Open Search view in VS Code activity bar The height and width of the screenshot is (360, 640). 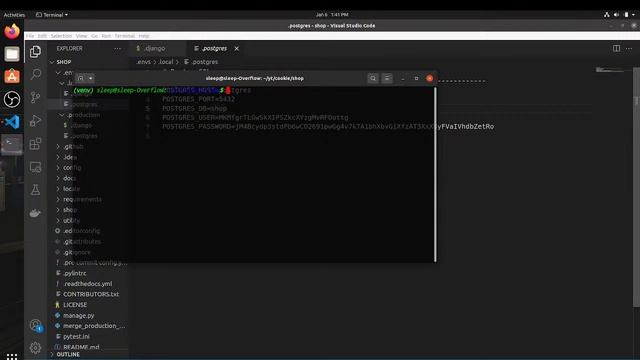tap(36, 74)
